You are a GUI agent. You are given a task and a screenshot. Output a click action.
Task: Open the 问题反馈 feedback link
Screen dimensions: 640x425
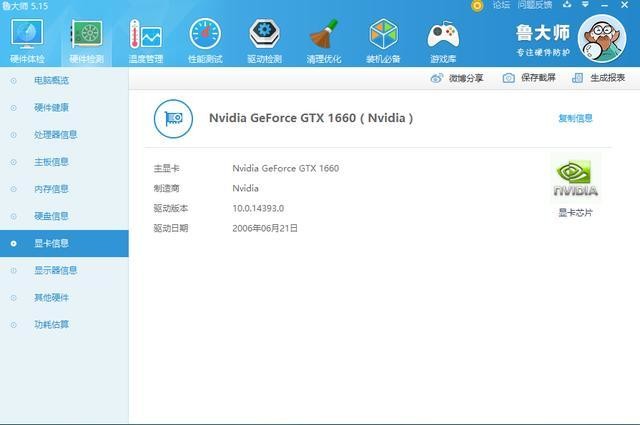tap(535, 5)
